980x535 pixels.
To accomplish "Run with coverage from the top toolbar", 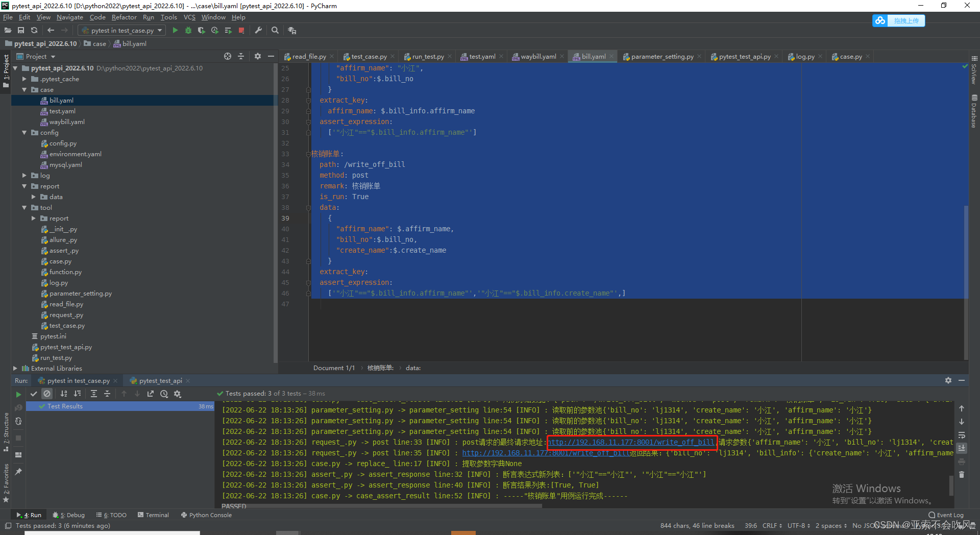I will pos(202,31).
